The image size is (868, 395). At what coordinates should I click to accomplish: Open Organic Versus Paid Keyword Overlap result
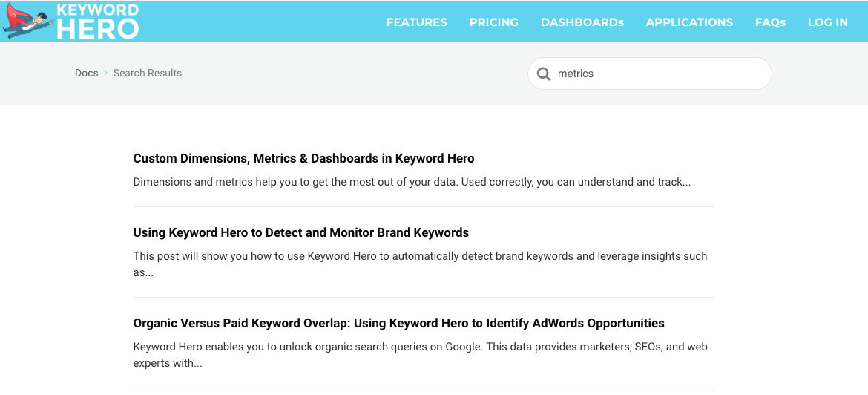point(398,323)
